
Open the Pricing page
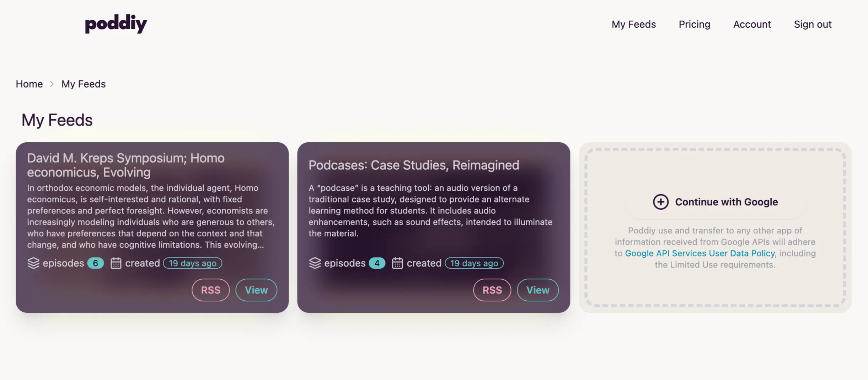click(694, 24)
